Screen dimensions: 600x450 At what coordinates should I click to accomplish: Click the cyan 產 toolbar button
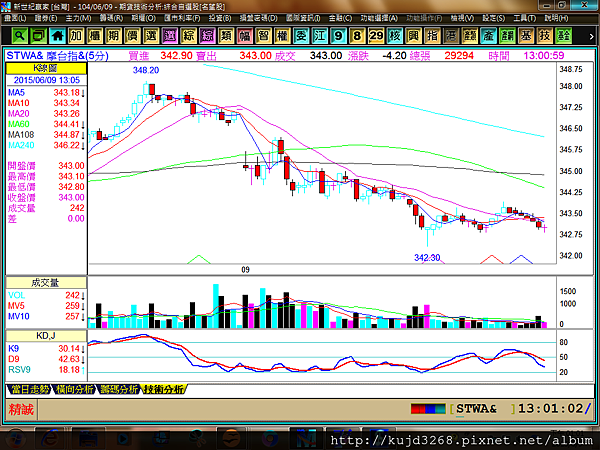click(x=488, y=36)
